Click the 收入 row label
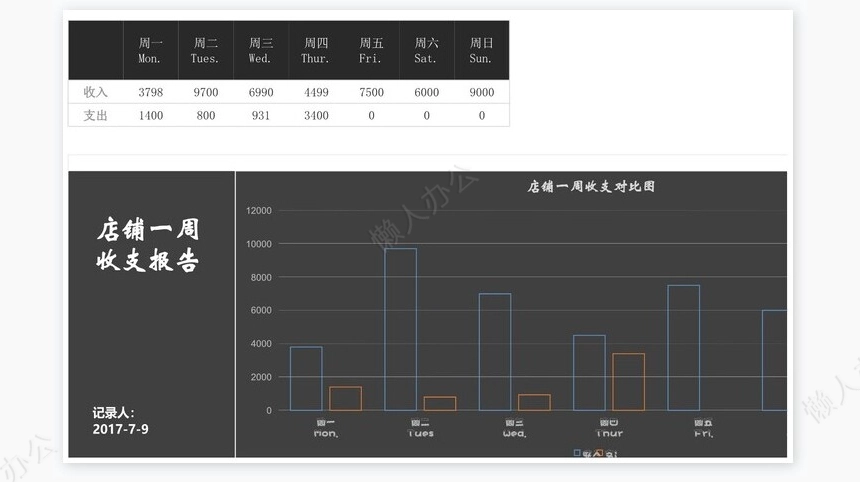Screen dimensions: 860x482 pos(95,92)
